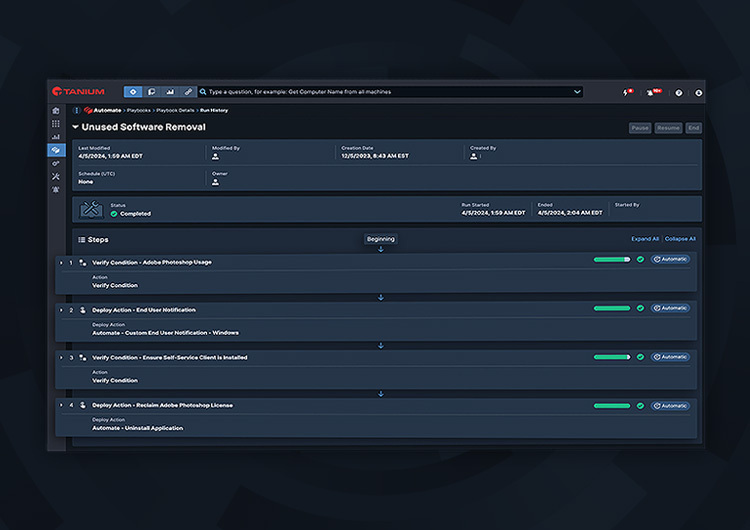Click the Tanium logo
Image resolution: width=750 pixels, height=530 pixels.
[x=78, y=91]
